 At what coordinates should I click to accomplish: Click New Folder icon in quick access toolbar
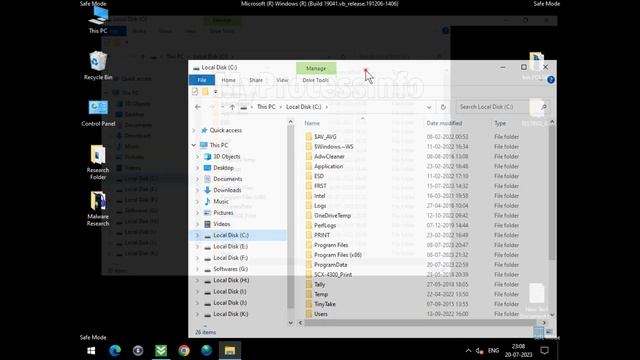205,91
